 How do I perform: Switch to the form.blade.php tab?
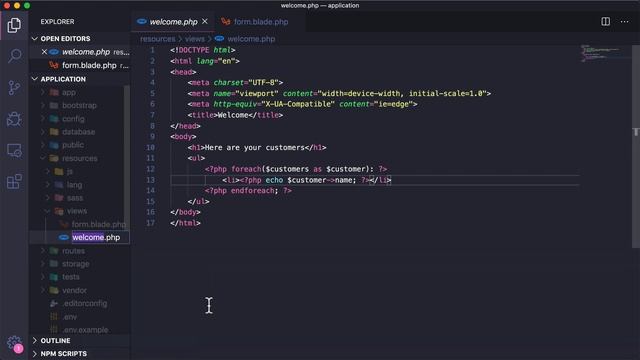point(260,22)
